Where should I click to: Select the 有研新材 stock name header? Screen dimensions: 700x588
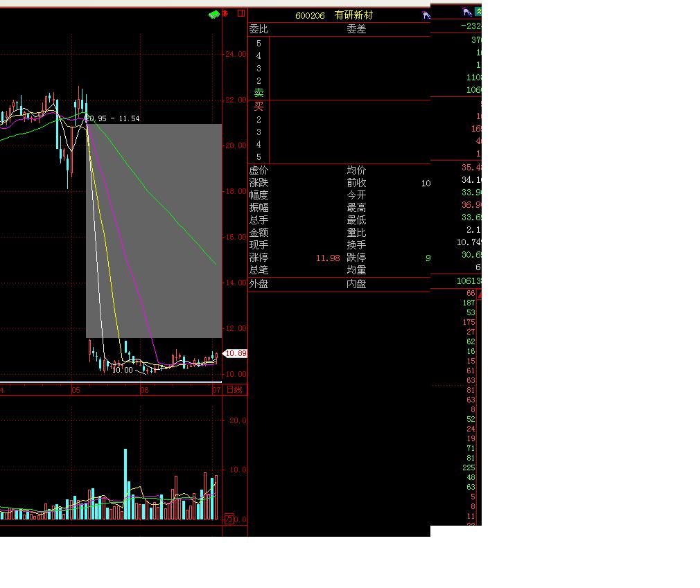click(x=353, y=15)
